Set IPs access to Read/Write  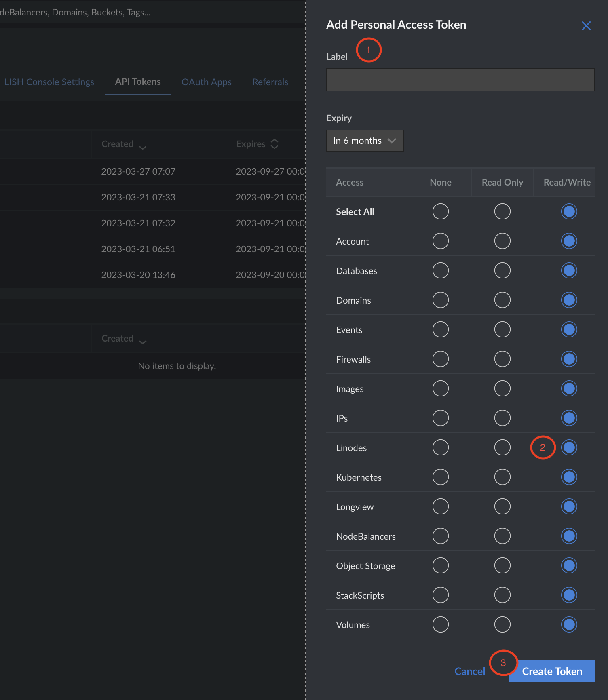tap(569, 418)
